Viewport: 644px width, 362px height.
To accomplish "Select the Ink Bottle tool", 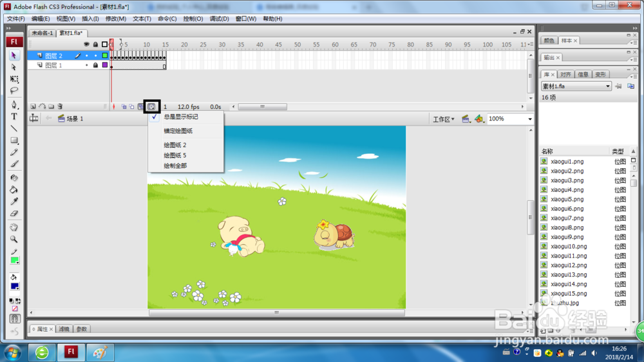I will (x=14, y=178).
